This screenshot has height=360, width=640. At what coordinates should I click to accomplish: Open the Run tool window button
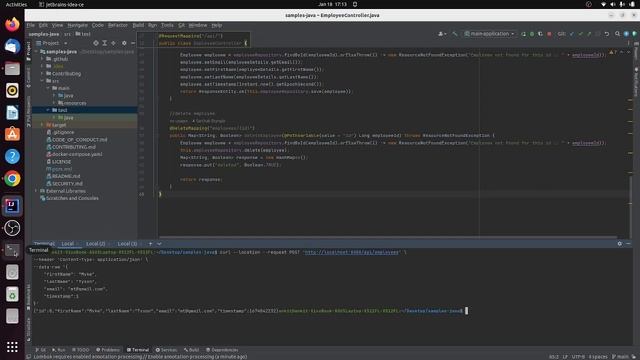[59, 350]
